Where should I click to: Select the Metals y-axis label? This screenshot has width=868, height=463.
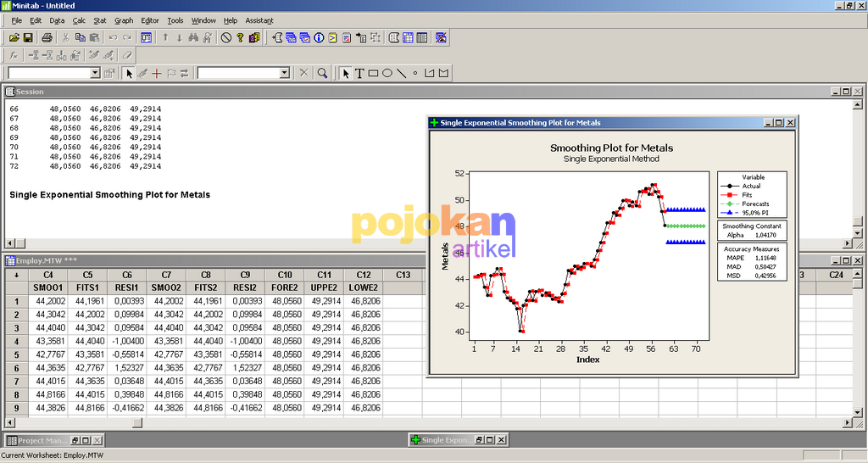(x=445, y=256)
